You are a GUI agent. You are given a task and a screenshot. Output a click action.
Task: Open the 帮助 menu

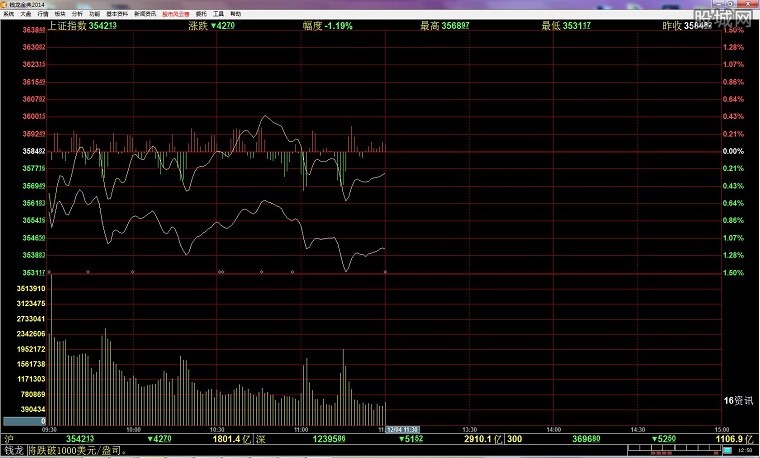235,15
